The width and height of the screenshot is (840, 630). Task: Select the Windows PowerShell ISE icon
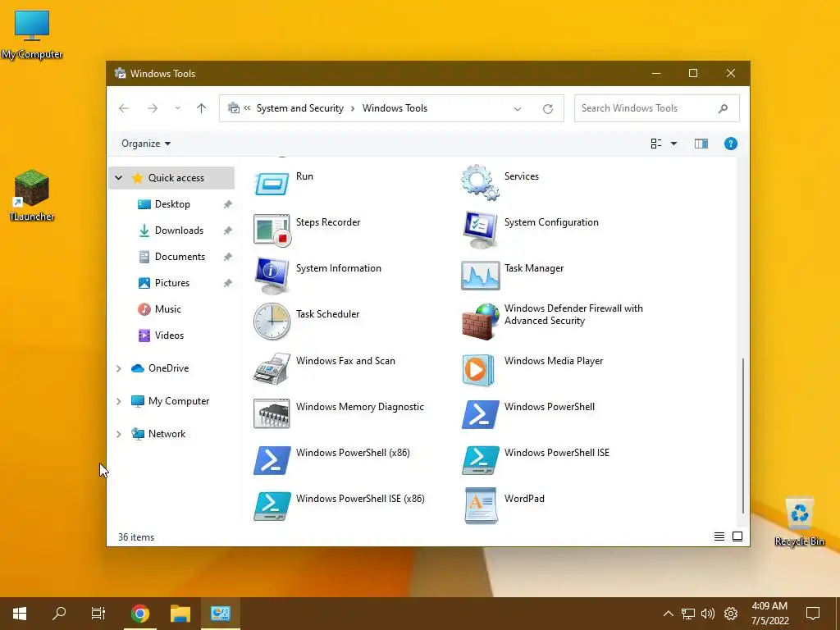click(x=480, y=460)
